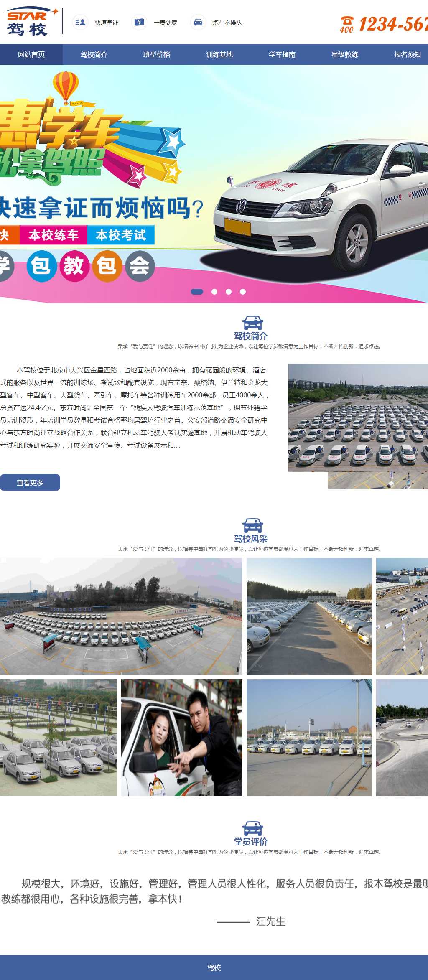Select the first active carousel indicator
This screenshot has width=428, height=980.
197,292
